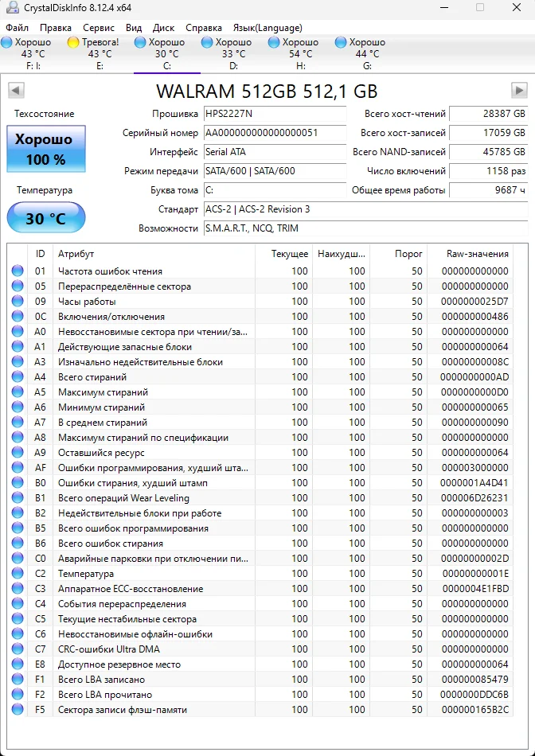Click status orb for Всего LBA записано
The height and width of the screenshot is (756, 535).
pos(18,680)
